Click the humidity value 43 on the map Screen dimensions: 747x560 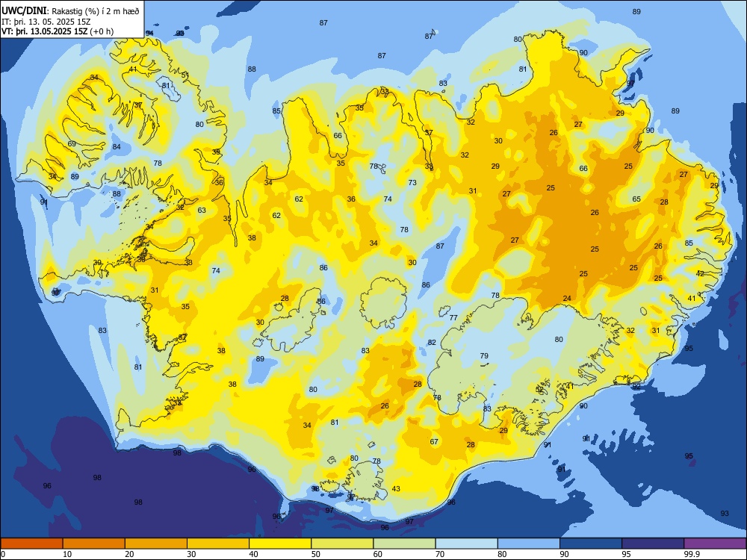tap(396, 488)
